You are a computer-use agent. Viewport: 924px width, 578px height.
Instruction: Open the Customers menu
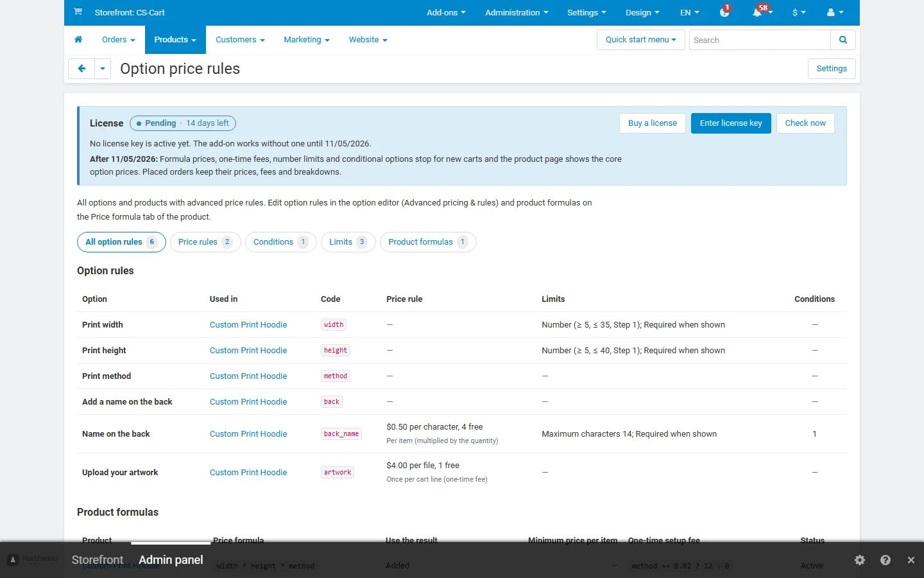pos(240,40)
